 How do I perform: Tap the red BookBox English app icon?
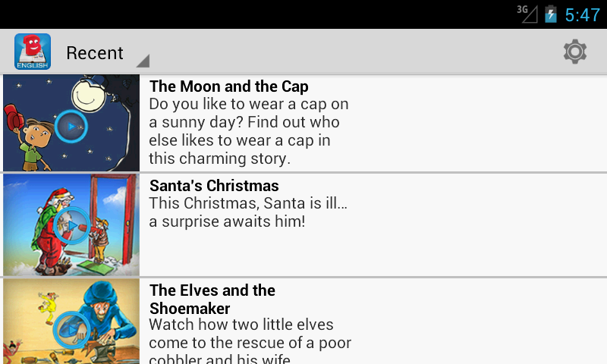tap(33, 52)
